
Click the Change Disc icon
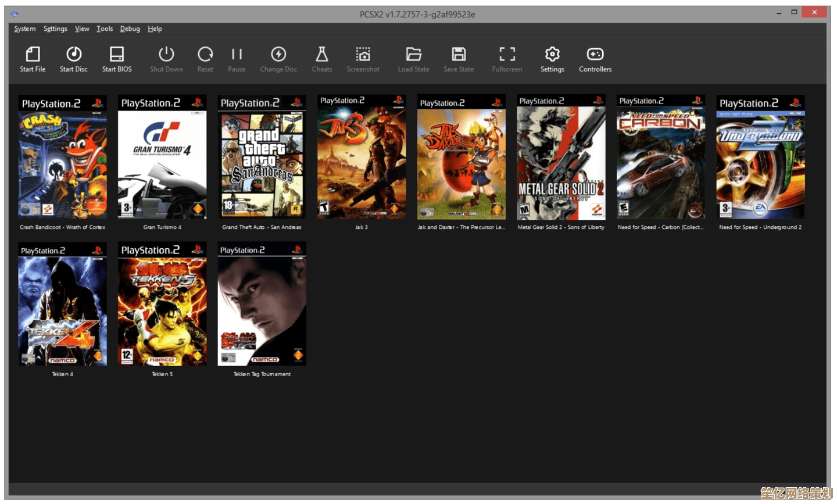(278, 55)
